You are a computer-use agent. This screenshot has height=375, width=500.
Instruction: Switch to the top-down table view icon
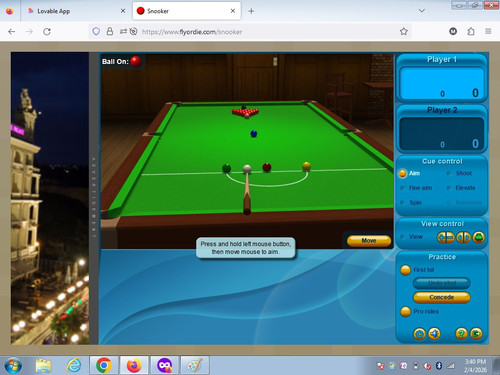(479, 237)
